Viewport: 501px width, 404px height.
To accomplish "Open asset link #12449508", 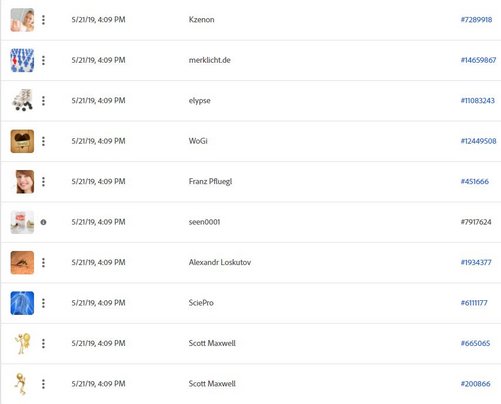I will point(478,141).
